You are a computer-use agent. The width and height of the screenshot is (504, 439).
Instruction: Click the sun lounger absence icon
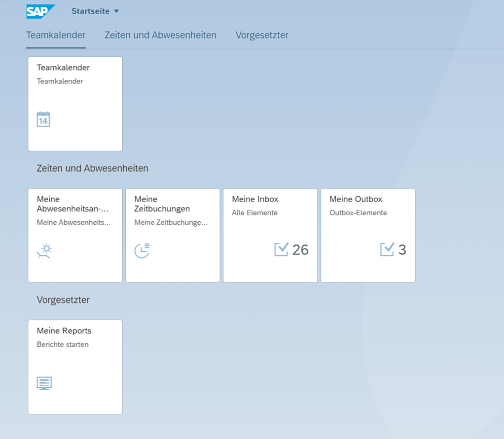[x=44, y=251]
